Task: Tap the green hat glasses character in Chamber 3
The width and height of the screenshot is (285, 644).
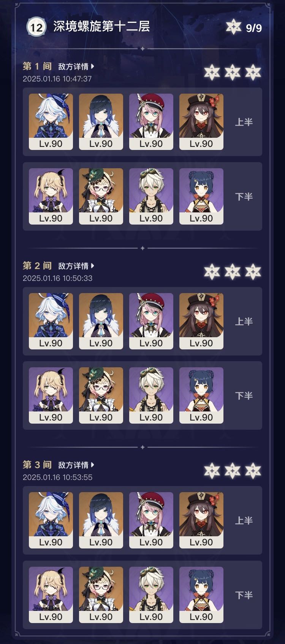Action: (101, 595)
